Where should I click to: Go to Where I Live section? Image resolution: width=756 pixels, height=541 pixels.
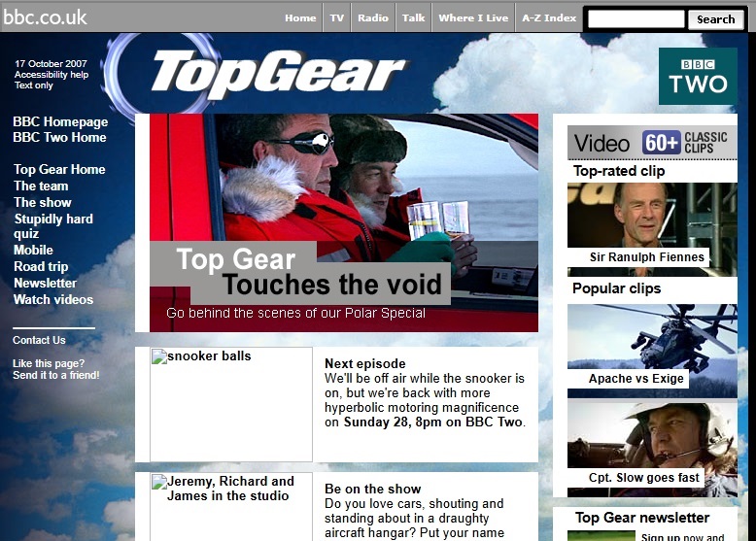coord(473,17)
